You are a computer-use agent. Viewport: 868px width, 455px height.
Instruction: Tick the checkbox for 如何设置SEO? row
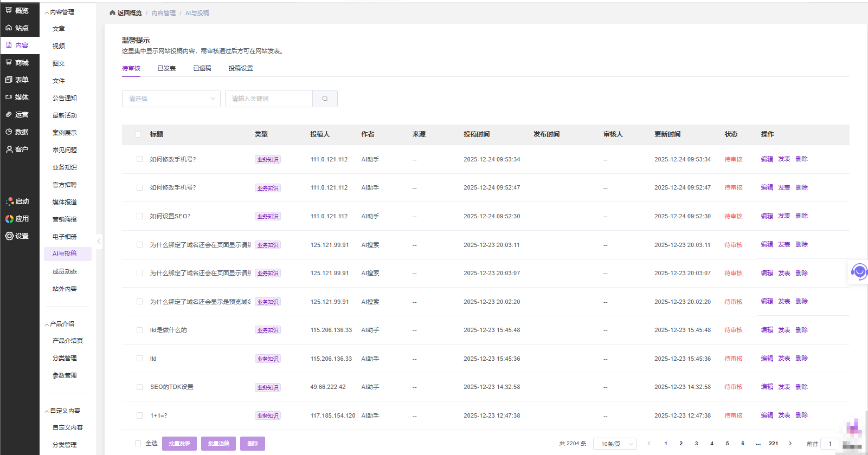(x=139, y=216)
